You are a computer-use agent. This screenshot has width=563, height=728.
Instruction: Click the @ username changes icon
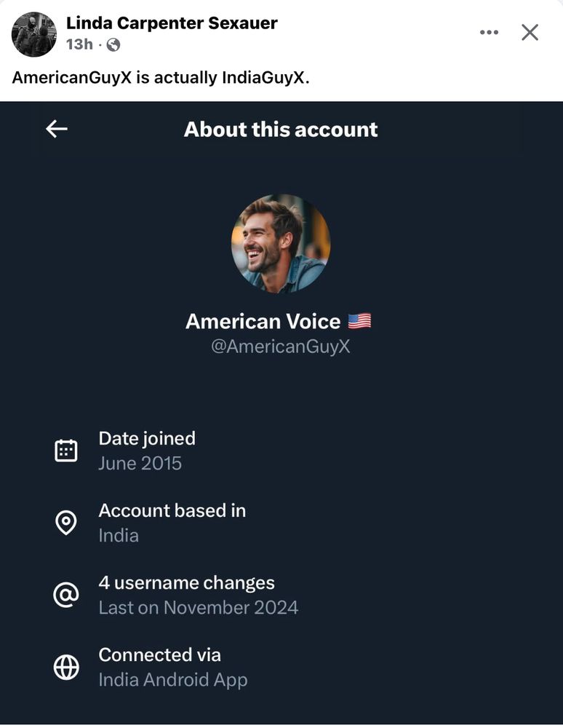point(66,595)
